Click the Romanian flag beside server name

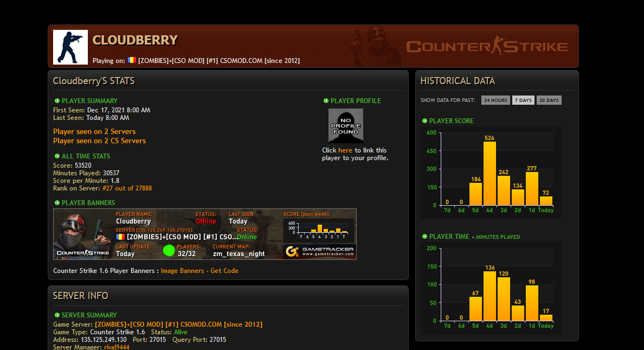click(x=132, y=60)
